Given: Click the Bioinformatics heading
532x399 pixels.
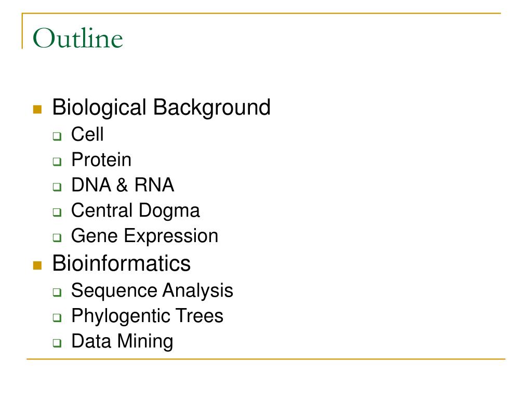Looking at the screenshot, I should coord(122,263).
